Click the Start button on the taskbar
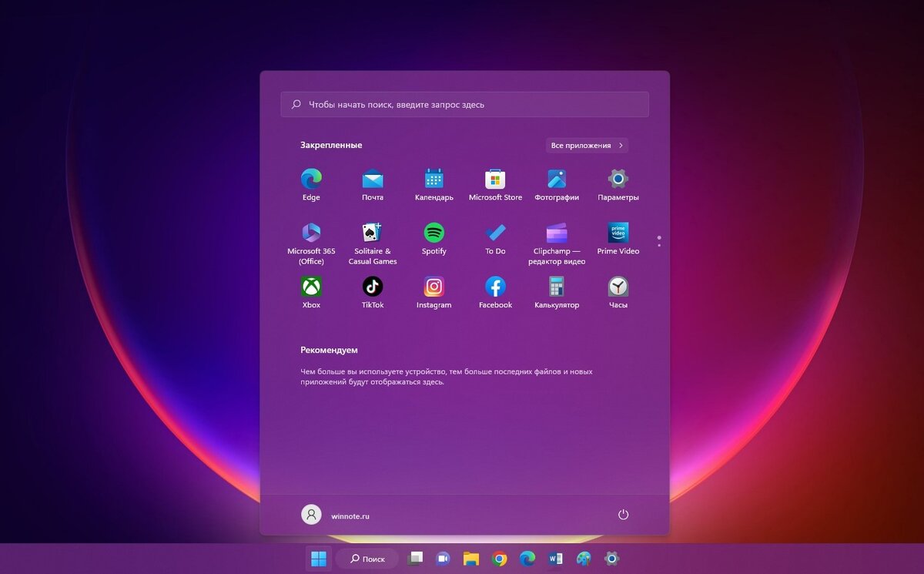 point(318,559)
